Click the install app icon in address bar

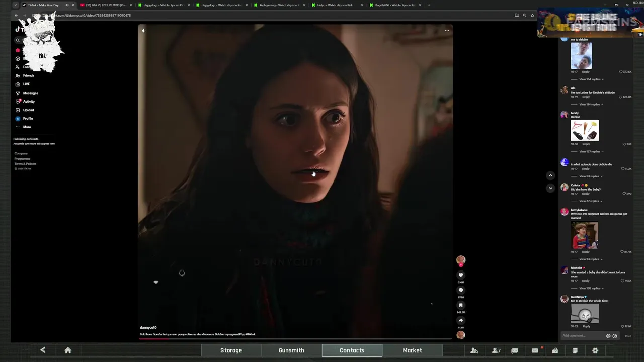pyautogui.click(x=517, y=15)
